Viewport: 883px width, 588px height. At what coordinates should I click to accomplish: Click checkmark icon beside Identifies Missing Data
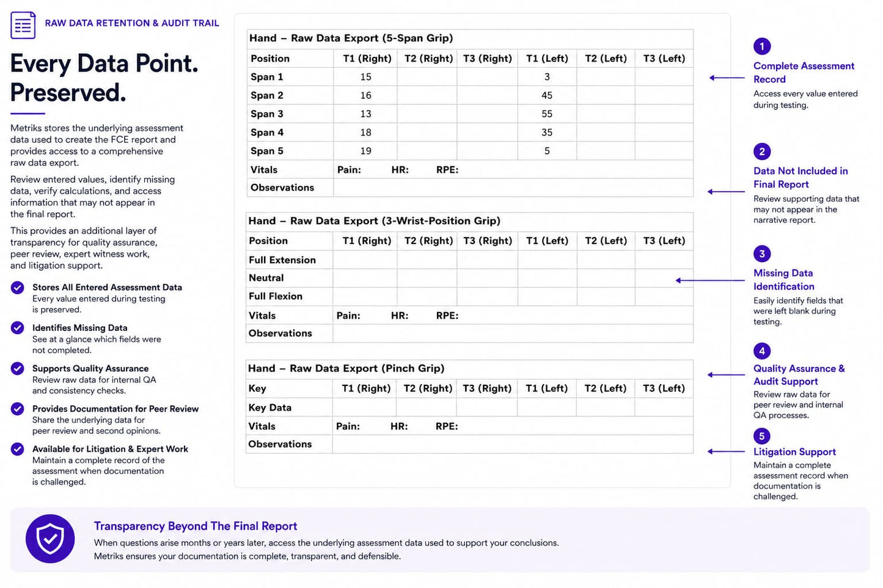click(18, 328)
